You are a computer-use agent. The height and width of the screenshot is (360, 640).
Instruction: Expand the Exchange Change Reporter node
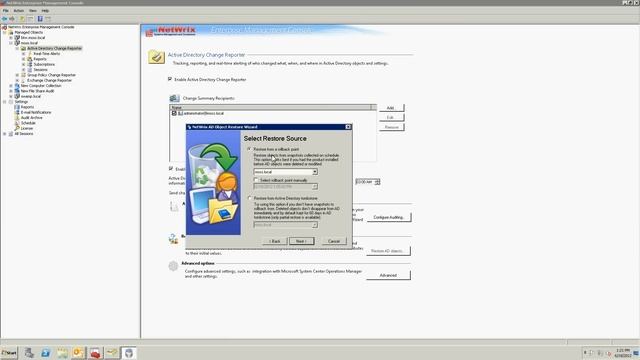(x=17, y=80)
